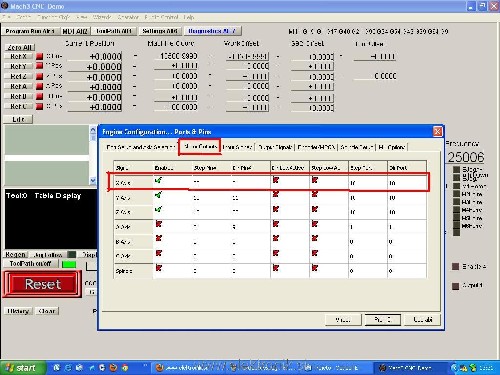500x375 pixels.
Task: Enable the Spindle motor output
Action: coord(159,268)
